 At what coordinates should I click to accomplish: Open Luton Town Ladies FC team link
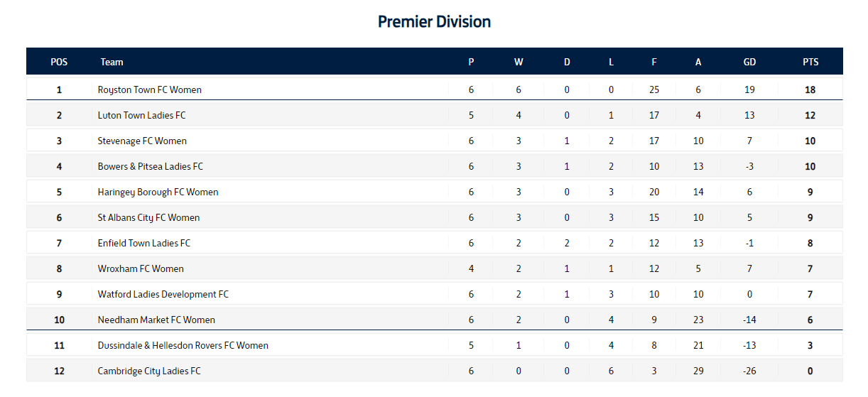pos(141,116)
